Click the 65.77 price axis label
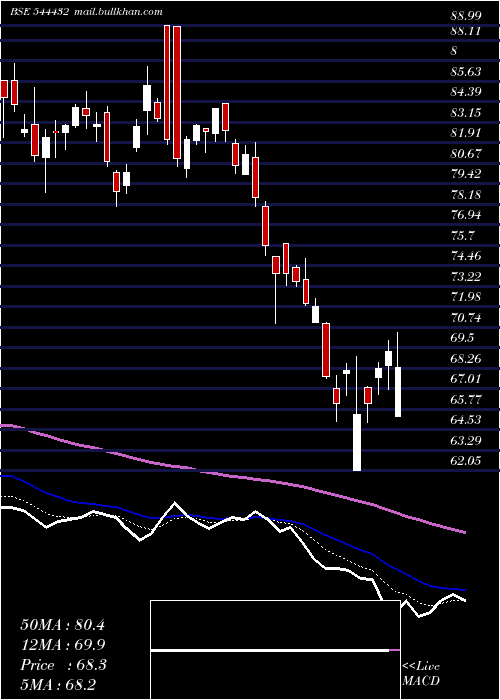 tap(466, 400)
